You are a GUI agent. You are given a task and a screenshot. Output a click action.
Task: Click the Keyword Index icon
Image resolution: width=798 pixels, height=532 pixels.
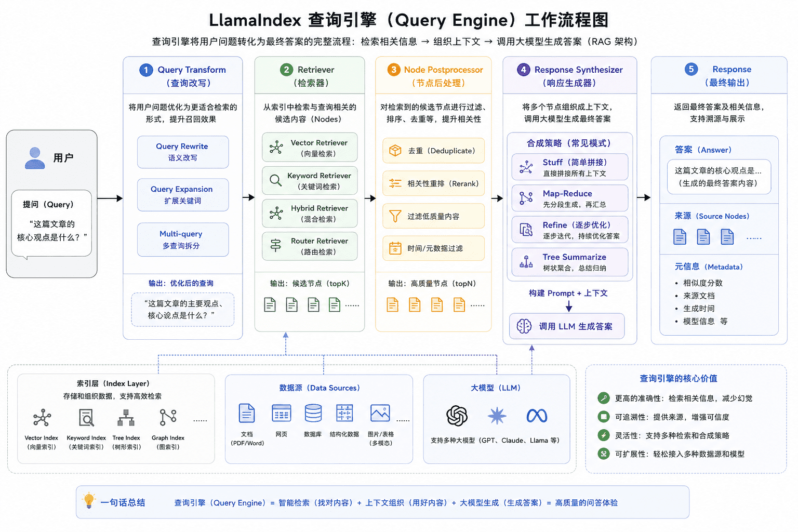click(x=86, y=418)
